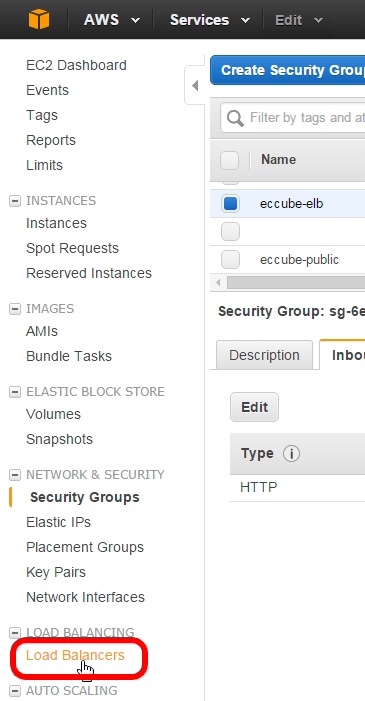This screenshot has width=365, height=701.
Task: Open Tags in the sidebar
Action: pyautogui.click(x=42, y=115)
